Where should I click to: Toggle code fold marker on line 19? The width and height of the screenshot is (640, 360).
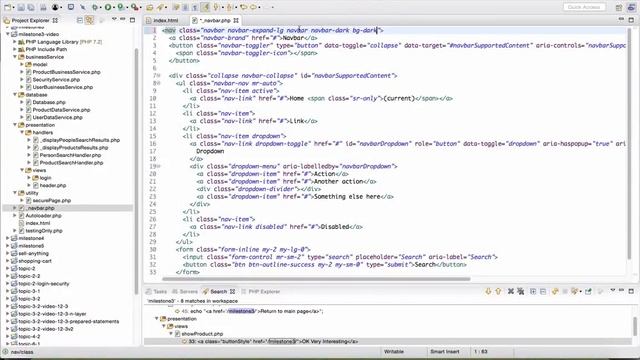click(x=158, y=166)
